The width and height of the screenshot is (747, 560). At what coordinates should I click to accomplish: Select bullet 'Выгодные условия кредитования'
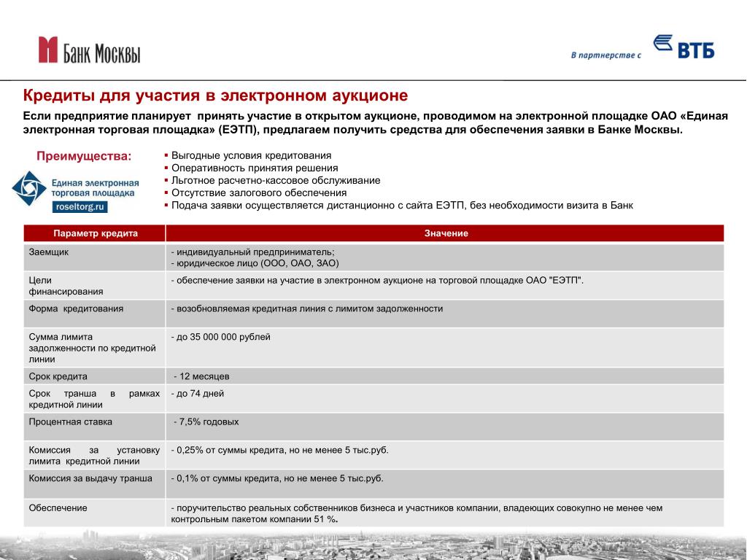pyautogui.click(x=251, y=156)
